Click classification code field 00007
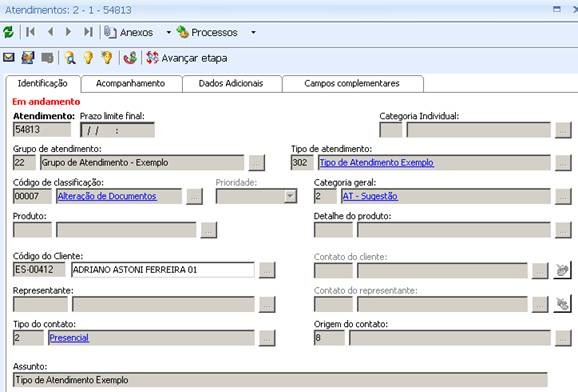 point(32,196)
